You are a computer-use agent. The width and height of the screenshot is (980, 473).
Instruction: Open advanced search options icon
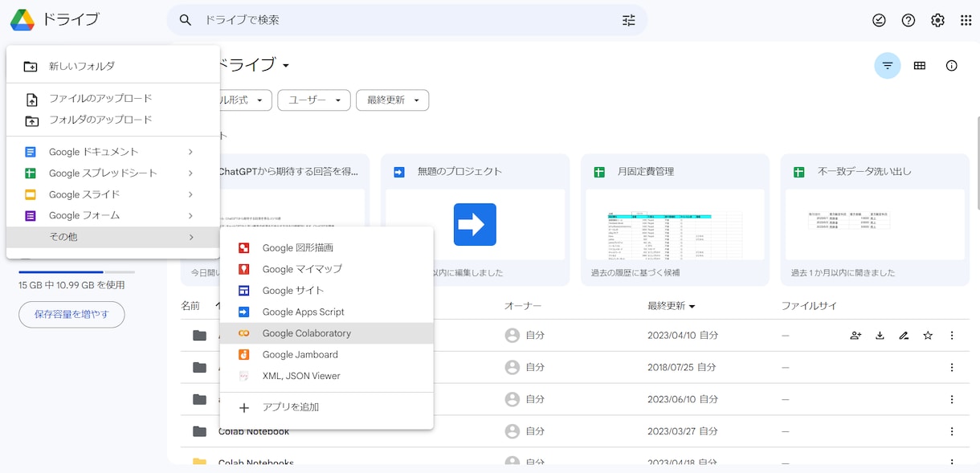coord(629,20)
